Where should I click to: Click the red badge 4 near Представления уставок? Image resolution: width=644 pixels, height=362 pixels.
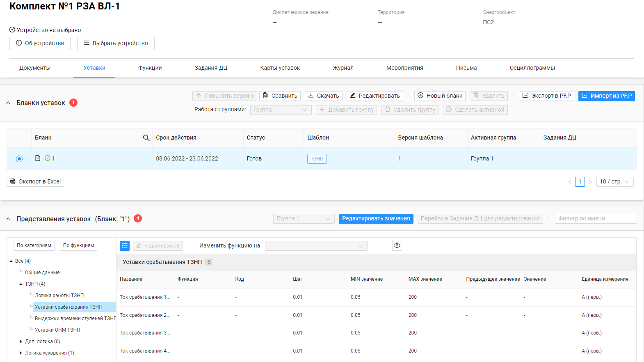pyautogui.click(x=138, y=218)
